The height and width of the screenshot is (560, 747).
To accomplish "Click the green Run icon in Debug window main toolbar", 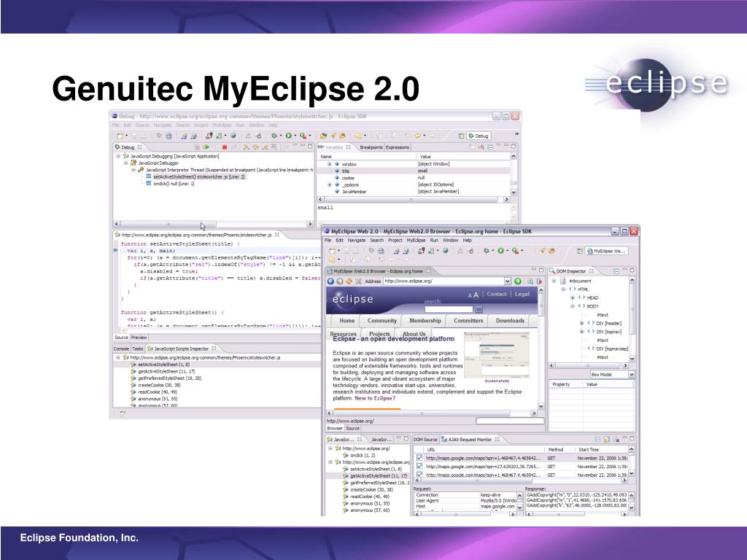I will 289,136.
